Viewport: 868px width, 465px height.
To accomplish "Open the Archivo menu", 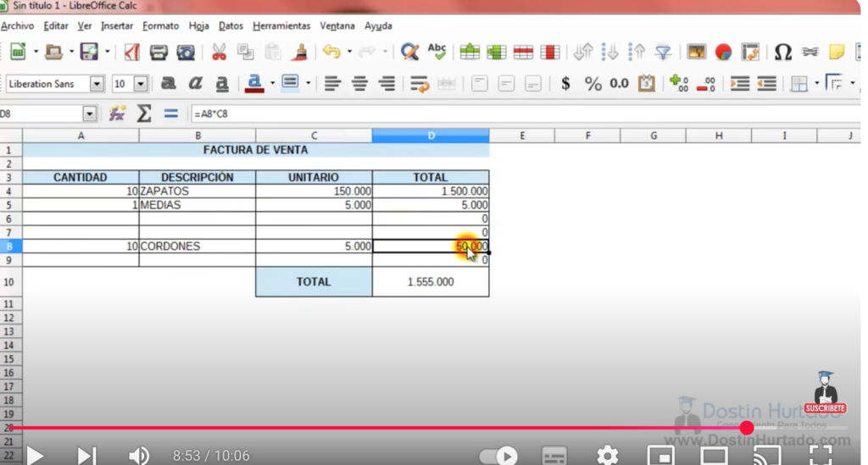I will pos(17,26).
